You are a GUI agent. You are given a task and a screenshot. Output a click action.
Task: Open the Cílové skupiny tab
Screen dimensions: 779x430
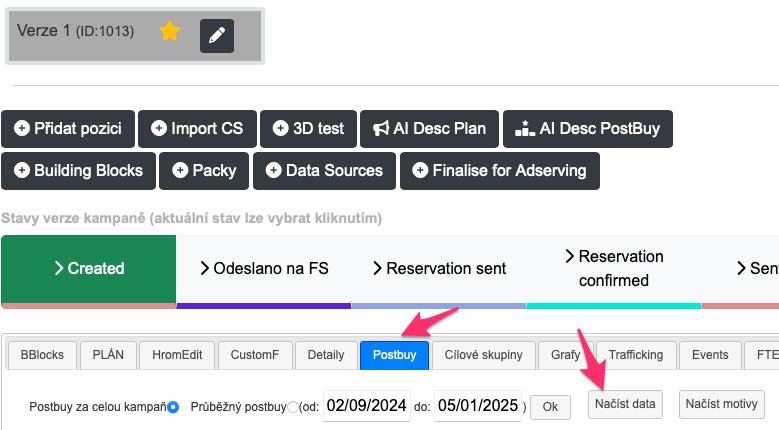(x=483, y=354)
